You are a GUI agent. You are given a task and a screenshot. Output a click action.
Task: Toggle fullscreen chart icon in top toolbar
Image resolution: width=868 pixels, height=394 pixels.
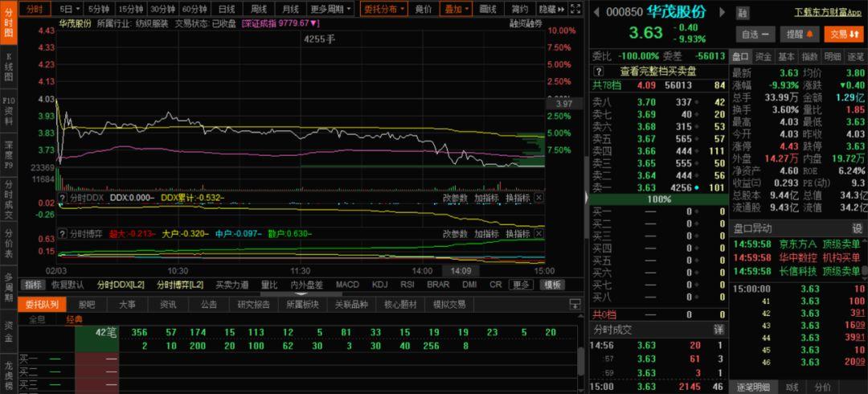coord(575,9)
